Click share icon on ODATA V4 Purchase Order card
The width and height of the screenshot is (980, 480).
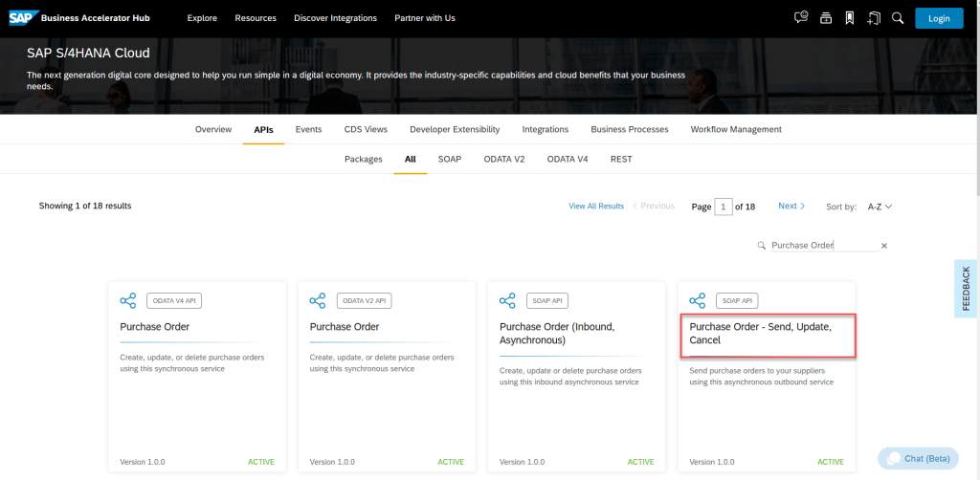pyautogui.click(x=128, y=300)
